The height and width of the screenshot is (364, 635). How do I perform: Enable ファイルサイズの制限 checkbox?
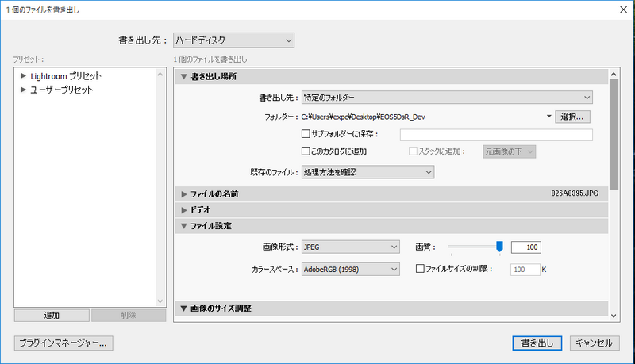420,269
